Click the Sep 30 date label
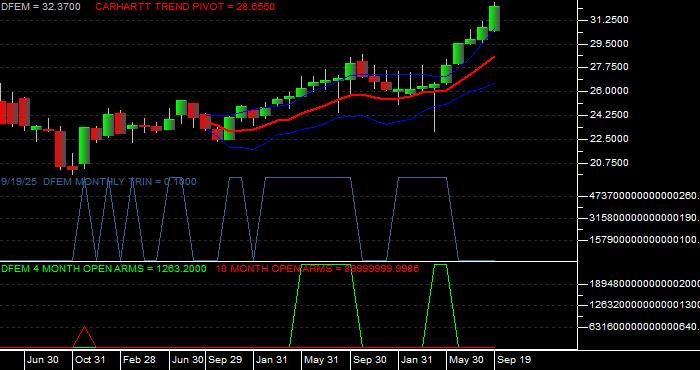 [370, 360]
